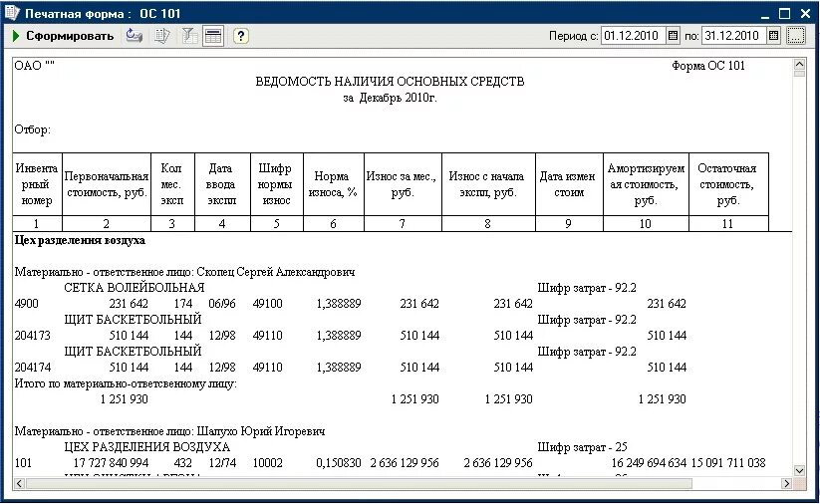Image resolution: width=820 pixels, height=504 pixels.
Task: Click the Норма износа, % column header
Action: tap(333, 184)
